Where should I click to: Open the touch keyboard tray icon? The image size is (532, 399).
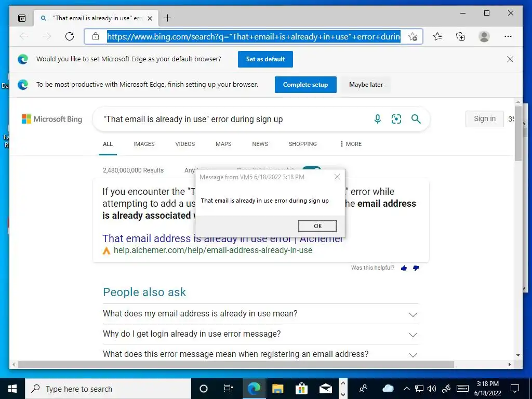tap(462, 389)
